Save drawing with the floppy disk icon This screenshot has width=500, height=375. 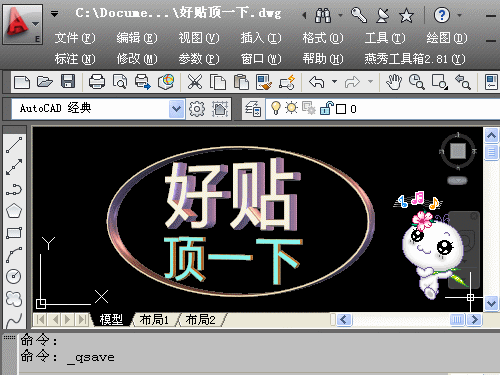pyautogui.click(x=68, y=82)
